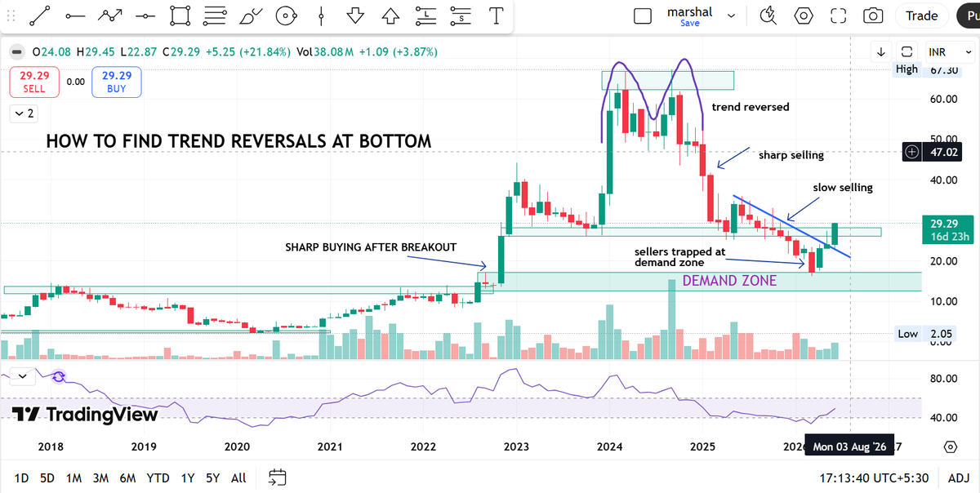The width and height of the screenshot is (980, 493).
Task: Select the 3M time range
Action: point(100,477)
